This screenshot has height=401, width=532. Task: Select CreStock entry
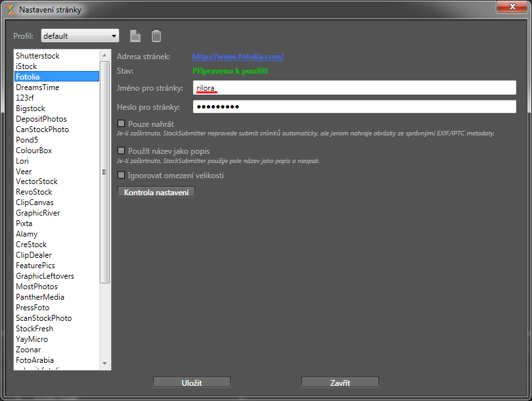click(x=56, y=245)
